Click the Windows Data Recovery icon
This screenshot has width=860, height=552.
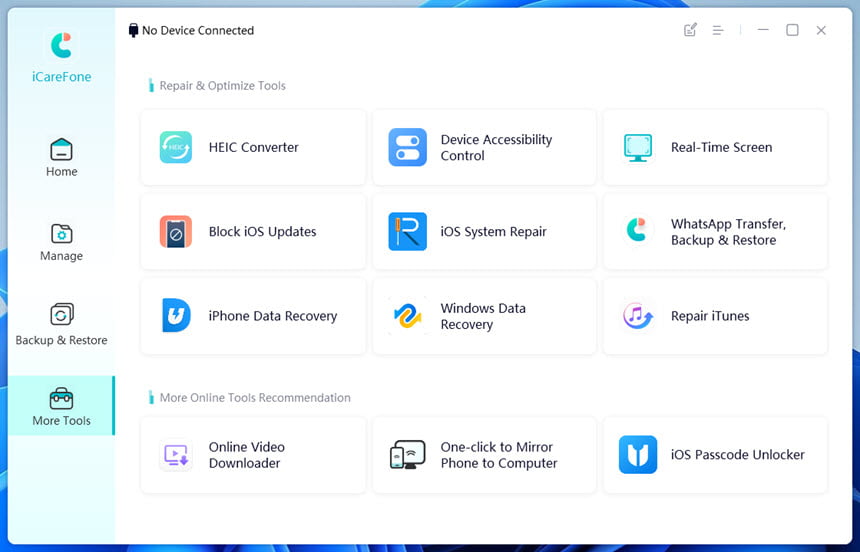408,316
